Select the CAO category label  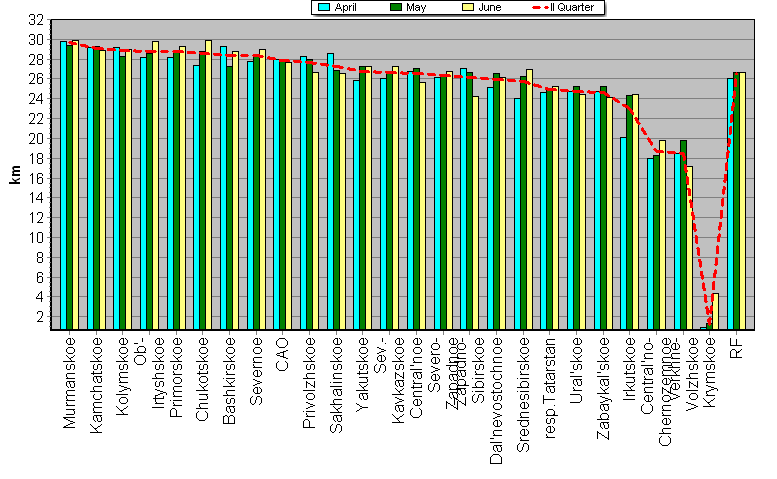[x=282, y=353]
